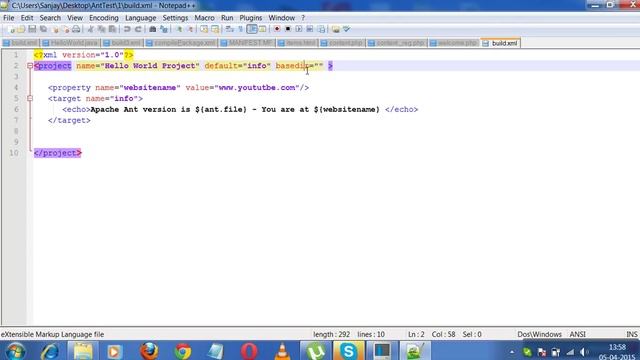Click the plugin image toolbar icon
640x360 pixels.
point(336,29)
